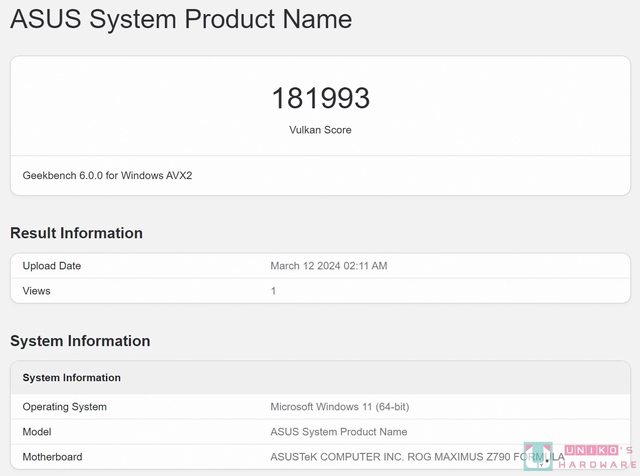Click the Views row label
This screenshot has width=640, height=476.
36,291
